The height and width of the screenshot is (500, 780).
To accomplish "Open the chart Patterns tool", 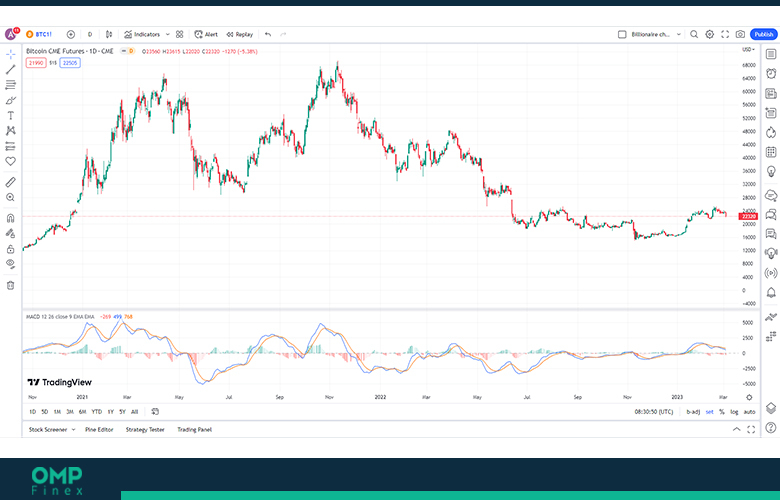I will pyautogui.click(x=10, y=130).
